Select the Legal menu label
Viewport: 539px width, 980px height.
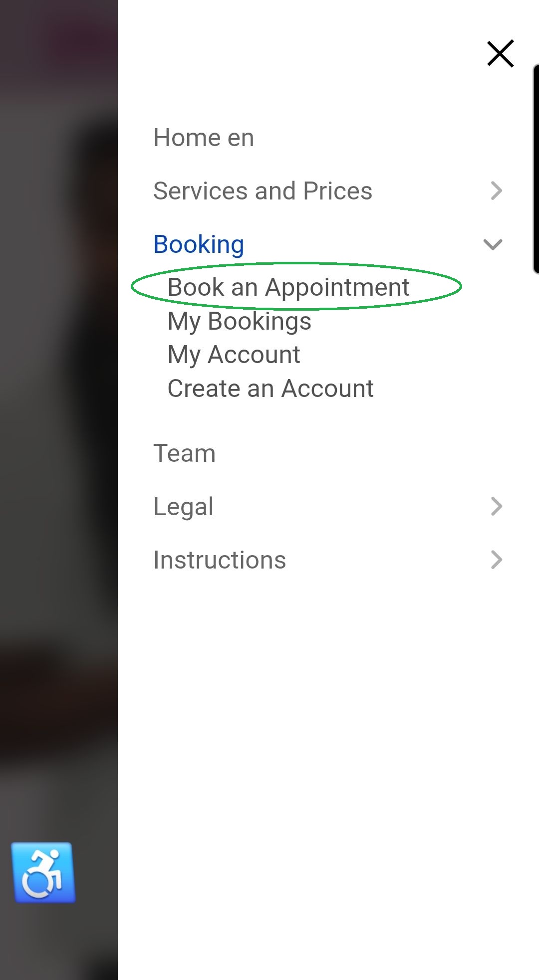[183, 507]
